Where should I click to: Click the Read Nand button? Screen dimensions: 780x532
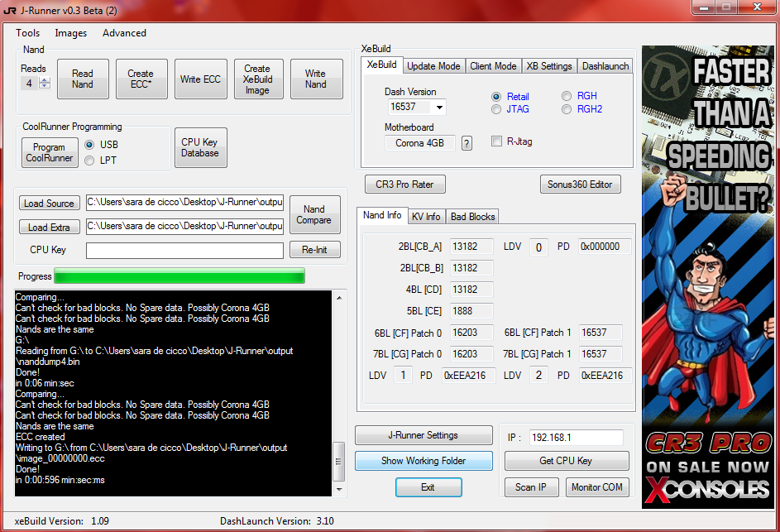pos(83,79)
